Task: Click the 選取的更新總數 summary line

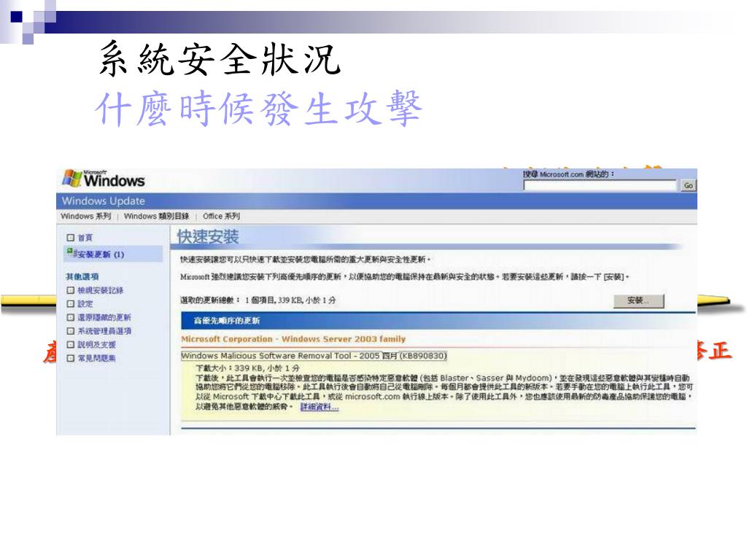Action: [x=258, y=300]
